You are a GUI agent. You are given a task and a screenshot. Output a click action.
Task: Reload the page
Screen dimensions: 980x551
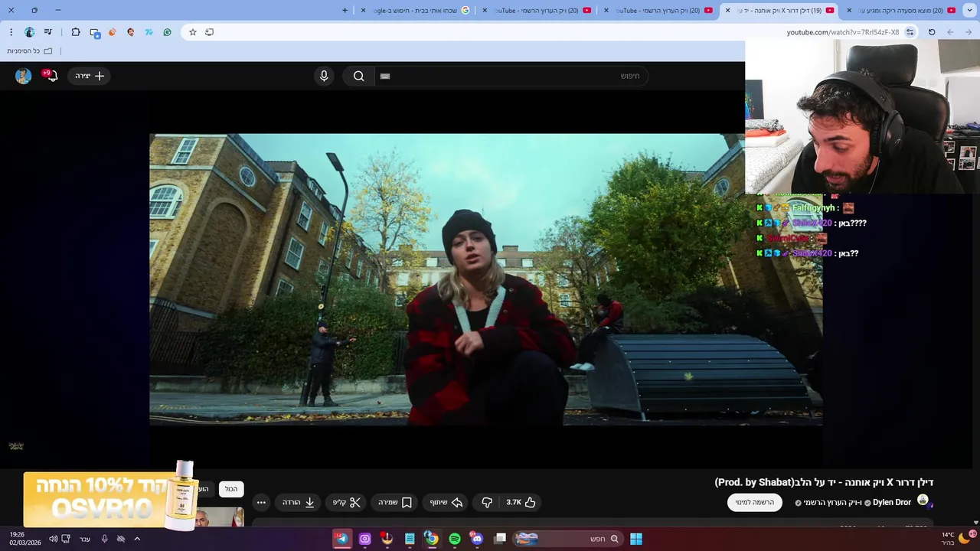tap(932, 32)
